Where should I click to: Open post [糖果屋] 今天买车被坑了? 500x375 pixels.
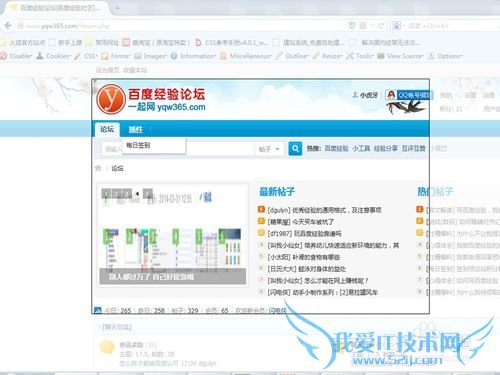(x=301, y=222)
